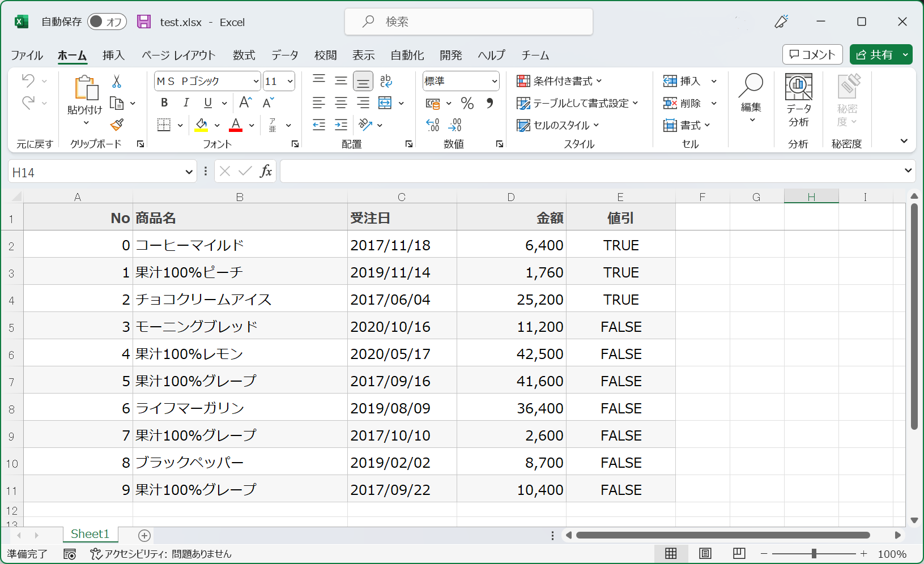The height and width of the screenshot is (564, 924).
Task: Toggle Wrap Text option
Action: pyautogui.click(x=386, y=80)
